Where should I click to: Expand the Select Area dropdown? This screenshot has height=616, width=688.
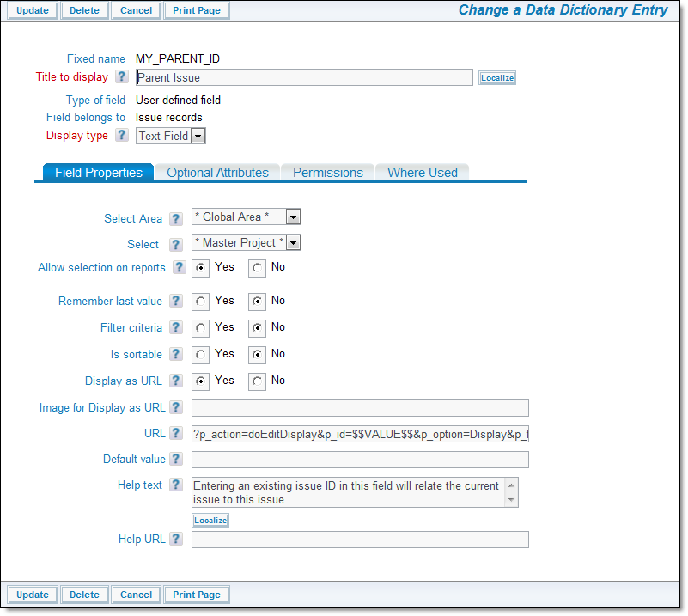click(293, 217)
